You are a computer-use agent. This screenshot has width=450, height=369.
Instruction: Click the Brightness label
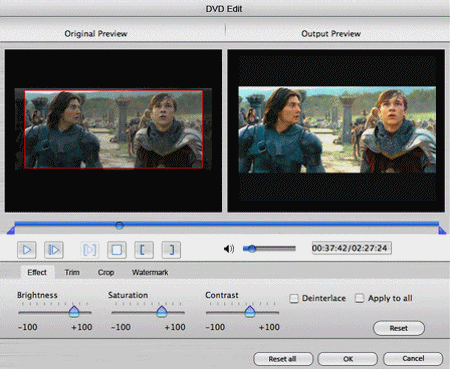coord(37,295)
